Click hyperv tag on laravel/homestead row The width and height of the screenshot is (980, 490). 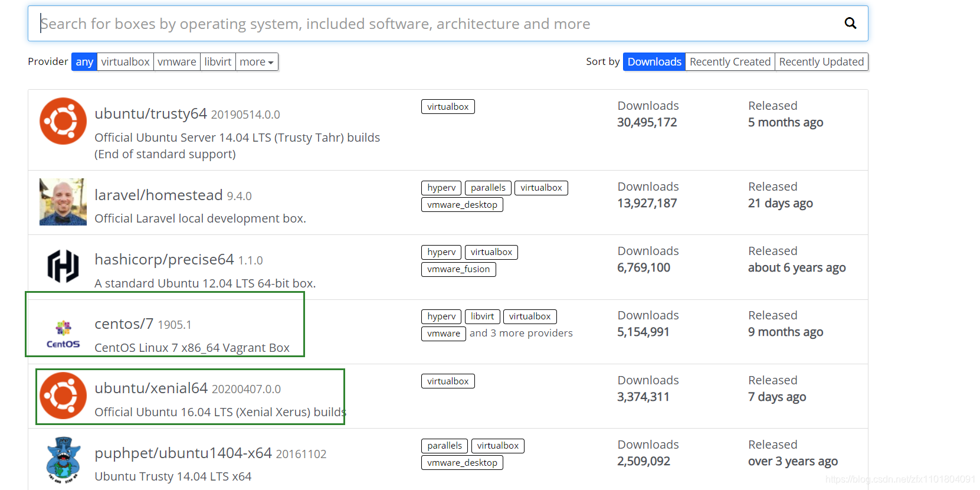pyautogui.click(x=441, y=188)
